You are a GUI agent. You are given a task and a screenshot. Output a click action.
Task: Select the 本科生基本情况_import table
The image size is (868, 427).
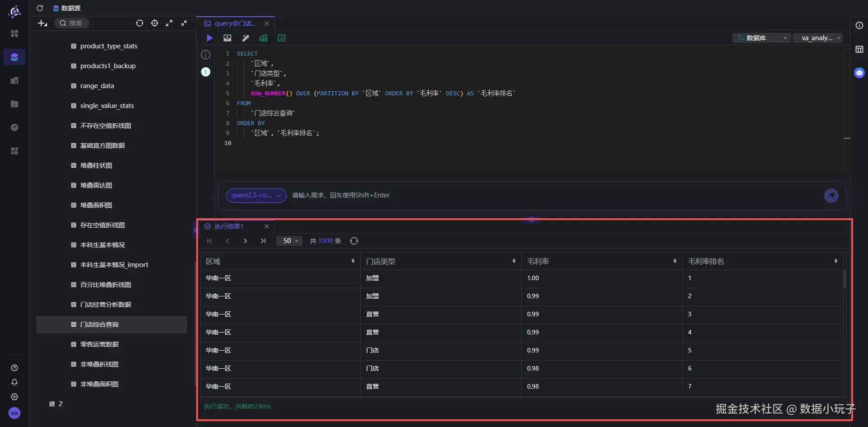[x=114, y=265]
